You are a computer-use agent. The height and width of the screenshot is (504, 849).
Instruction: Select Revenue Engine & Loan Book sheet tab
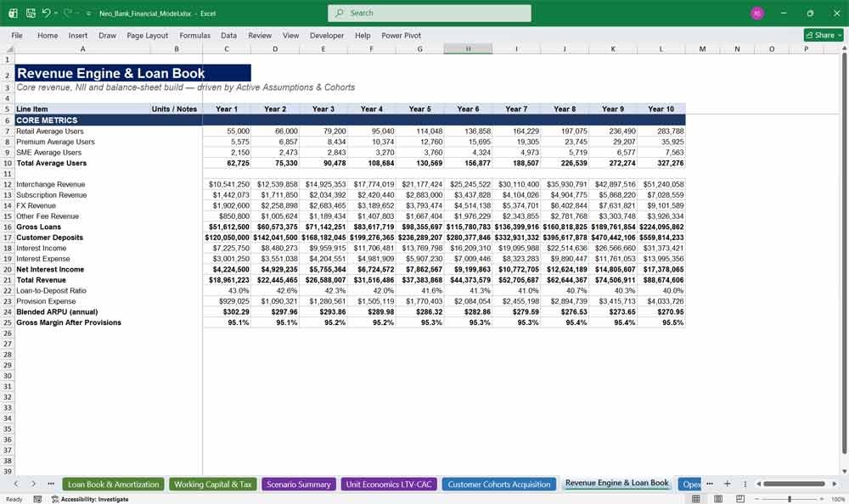(x=616, y=483)
